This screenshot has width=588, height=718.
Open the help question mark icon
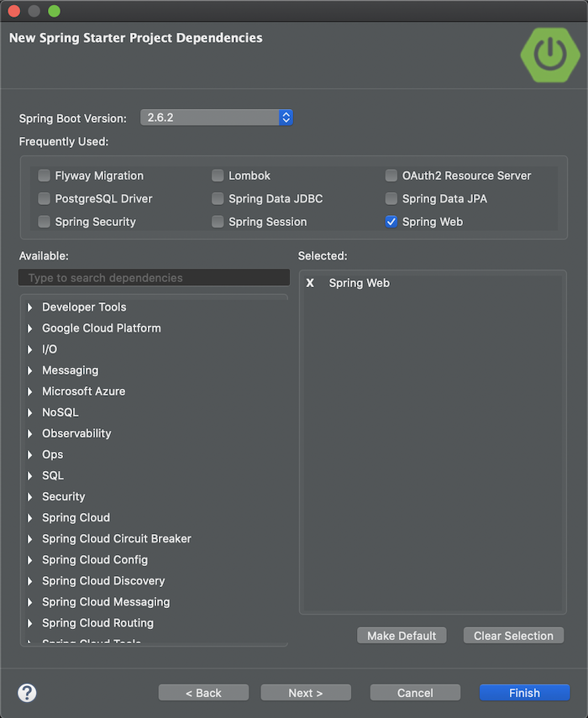coord(27,692)
